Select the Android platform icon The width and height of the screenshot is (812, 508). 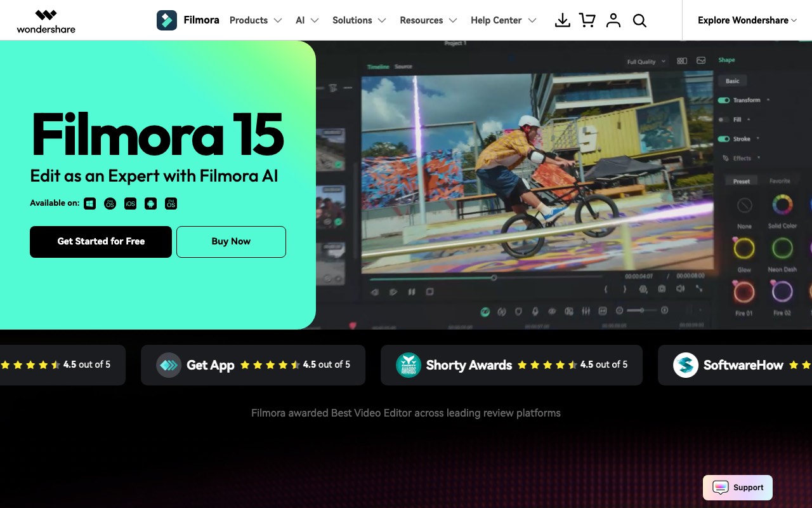pos(150,203)
